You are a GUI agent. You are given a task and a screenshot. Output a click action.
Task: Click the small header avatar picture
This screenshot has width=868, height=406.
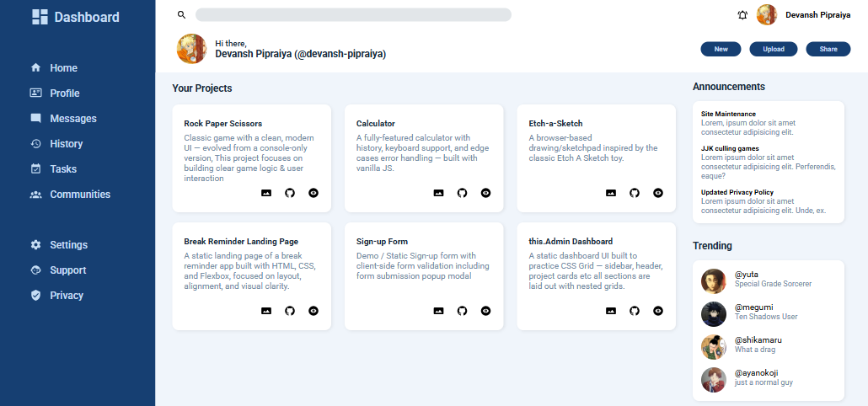point(767,15)
